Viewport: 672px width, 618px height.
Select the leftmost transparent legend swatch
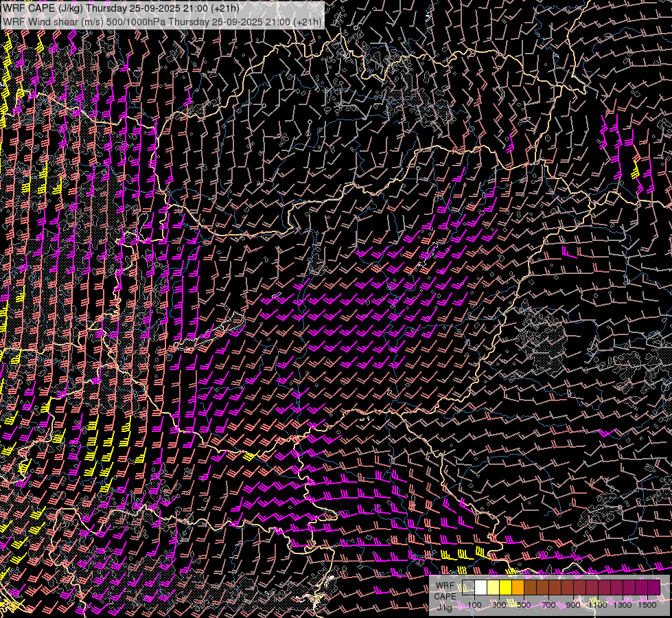468,587
